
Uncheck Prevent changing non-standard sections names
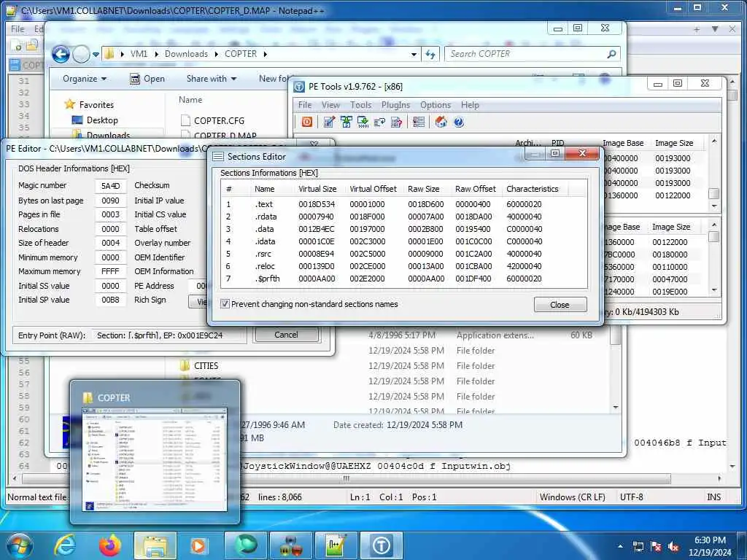pos(225,304)
